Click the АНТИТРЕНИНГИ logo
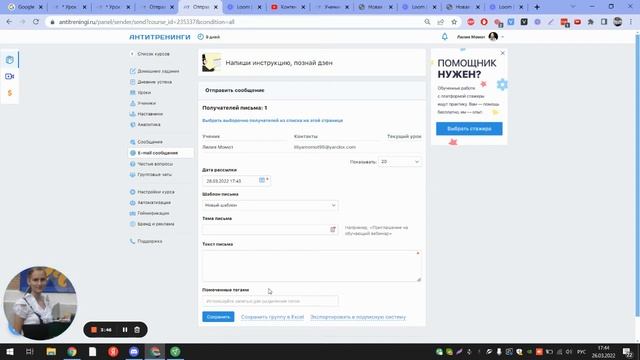 click(x=160, y=37)
